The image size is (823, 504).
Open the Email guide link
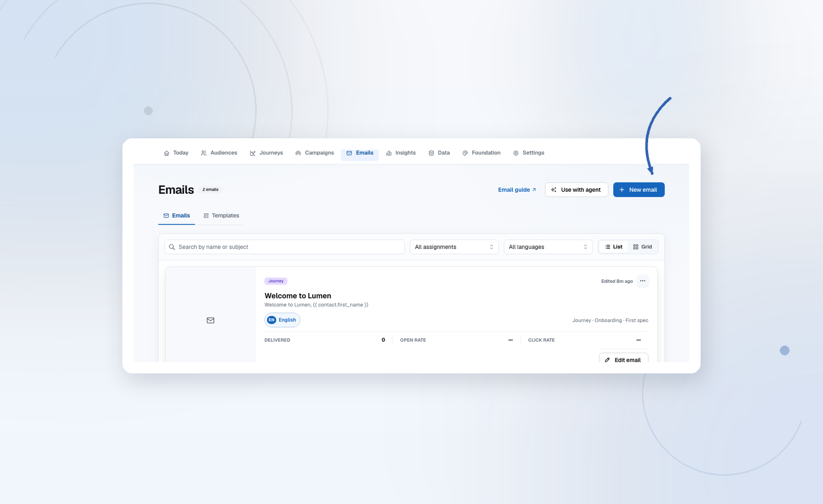click(x=517, y=190)
